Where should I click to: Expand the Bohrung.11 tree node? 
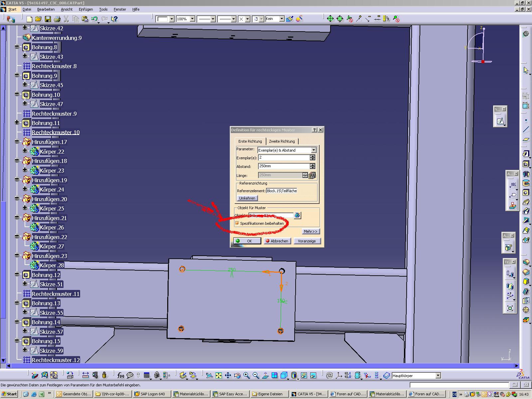tap(17, 123)
